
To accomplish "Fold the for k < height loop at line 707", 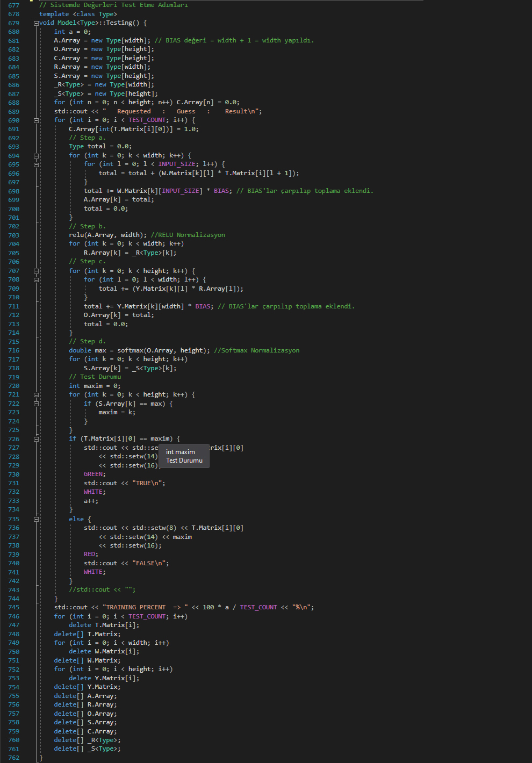I will (36, 271).
